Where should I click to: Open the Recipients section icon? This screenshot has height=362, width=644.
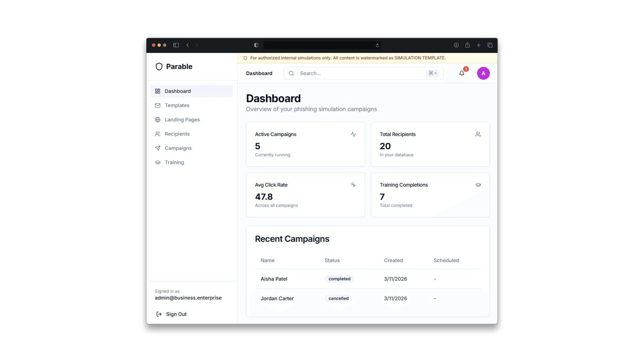[x=158, y=134]
